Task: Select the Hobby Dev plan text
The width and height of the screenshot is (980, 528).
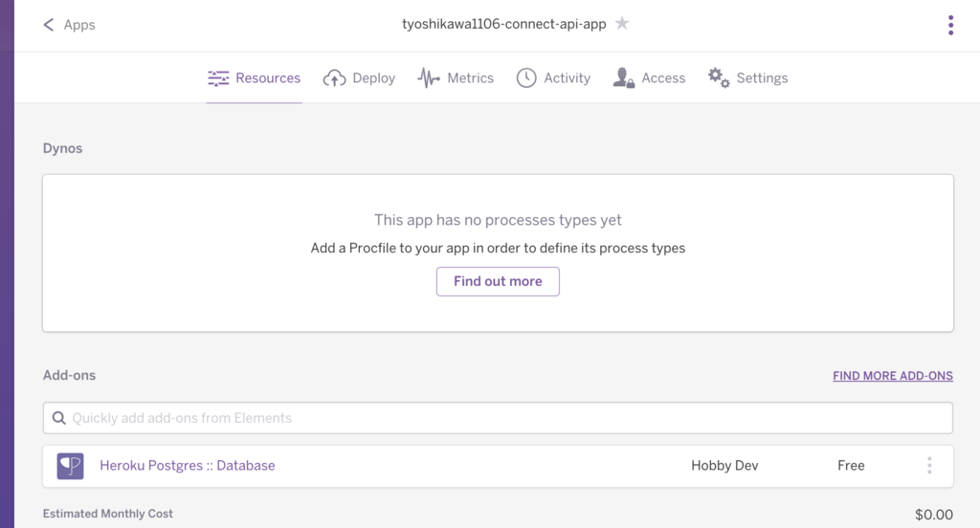Action: pos(725,466)
